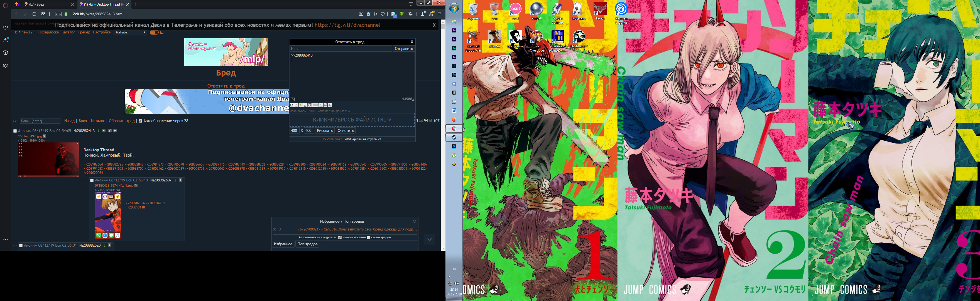Apply underline markup in reply form
The width and height of the screenshot is (980, 301).
[305, 105]
